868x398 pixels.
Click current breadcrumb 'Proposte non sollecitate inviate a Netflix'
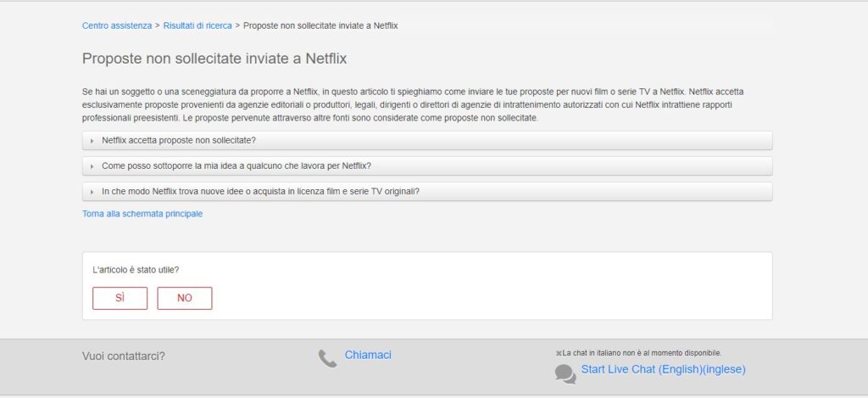point(320,25)
